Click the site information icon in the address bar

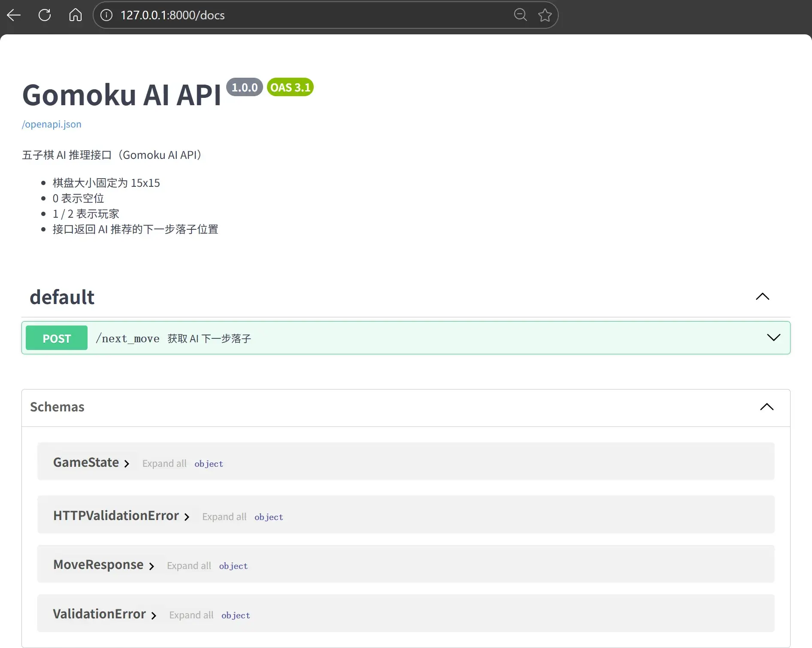(x=106, y=15)
